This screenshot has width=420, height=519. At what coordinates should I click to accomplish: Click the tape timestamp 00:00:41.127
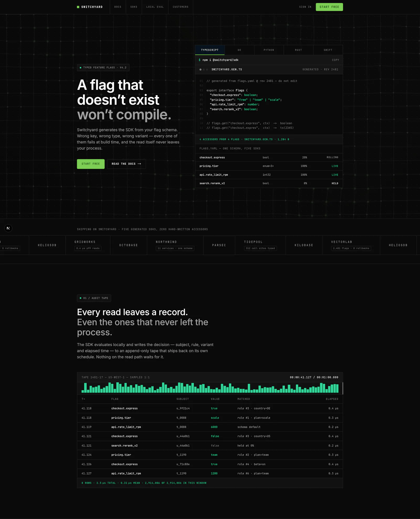[301, 377]
